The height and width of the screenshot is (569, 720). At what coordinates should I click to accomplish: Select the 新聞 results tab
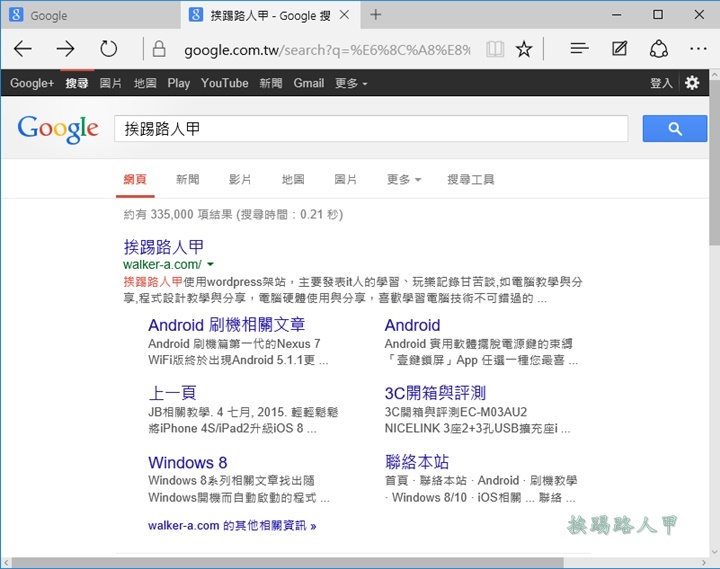(x=188, y=179)
